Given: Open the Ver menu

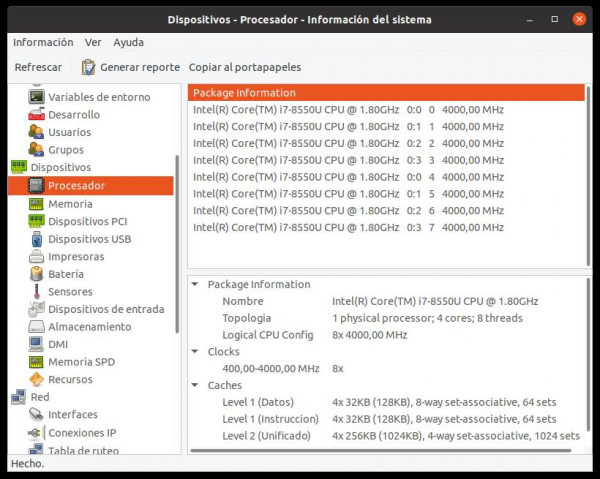Looking at the screenshot, I should coord(93,42).
